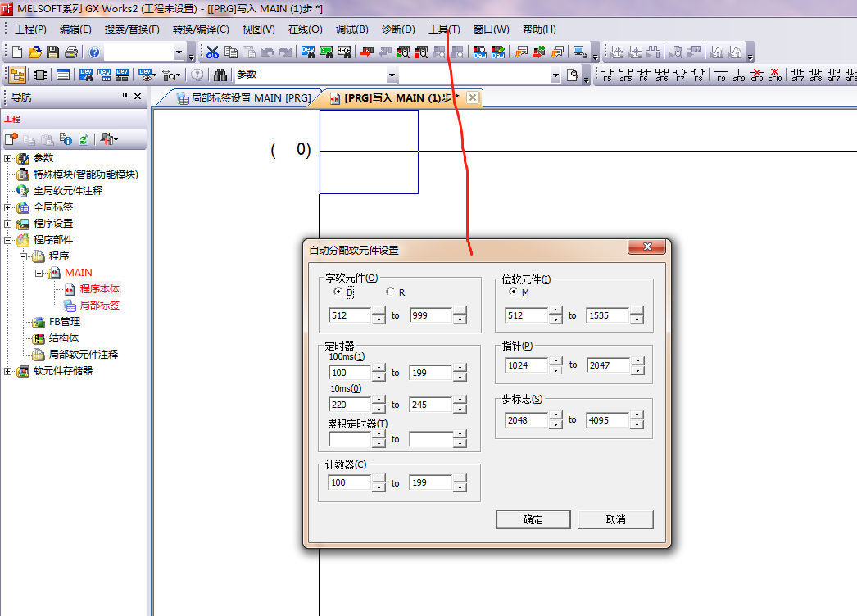Click the binoculars Find icon
Screen dimensions: 857x616
click(x=220, y=75)
